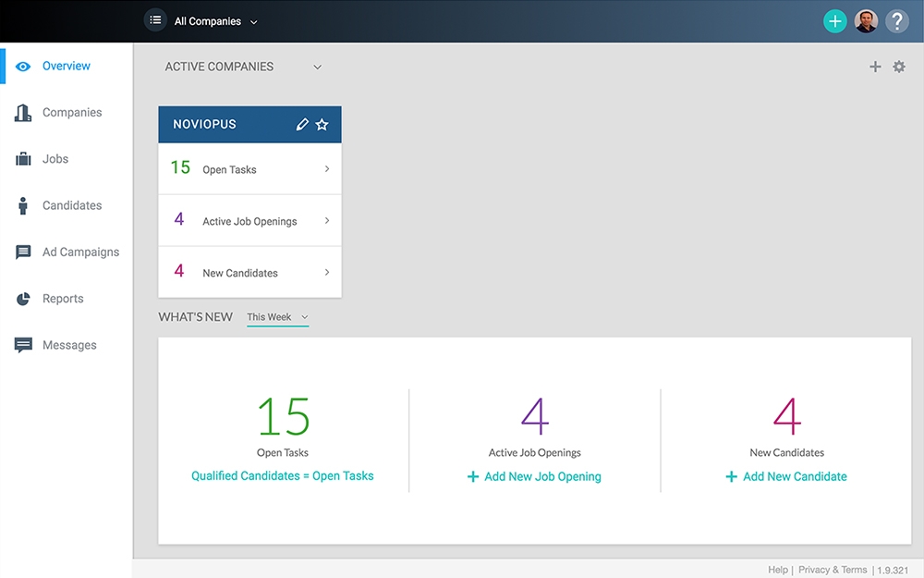Select Candidates in the sidebar
This screenshot has width=924, height=578.
coord(71,205)
